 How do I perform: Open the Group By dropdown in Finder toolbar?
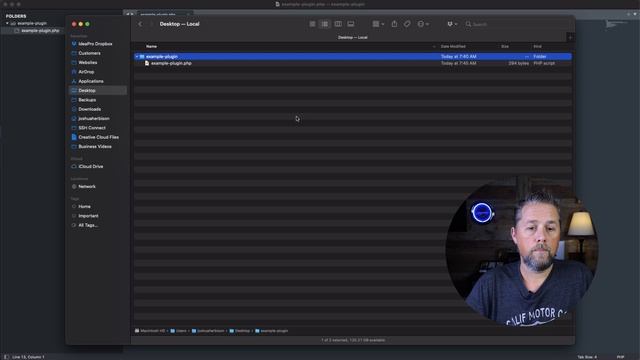click(378, 24)
